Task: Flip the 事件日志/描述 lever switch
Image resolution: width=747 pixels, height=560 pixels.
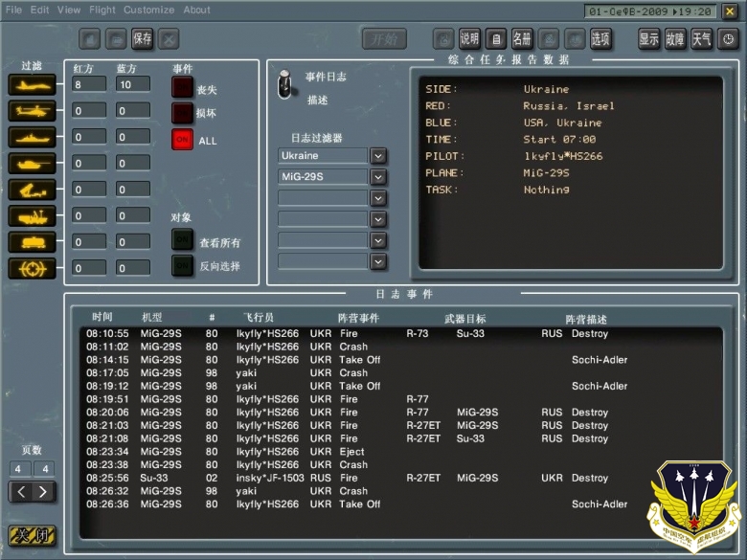Action: (284, 85)
